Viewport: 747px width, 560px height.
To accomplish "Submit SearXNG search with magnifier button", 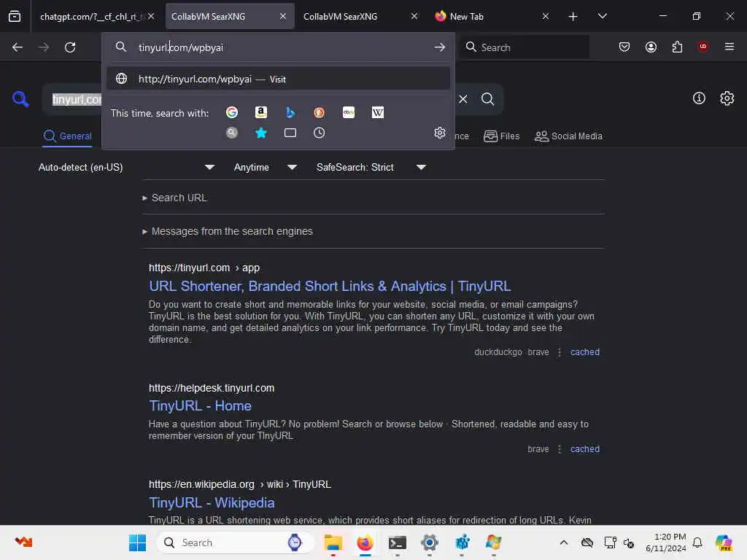I will click(x=487, y=99).
